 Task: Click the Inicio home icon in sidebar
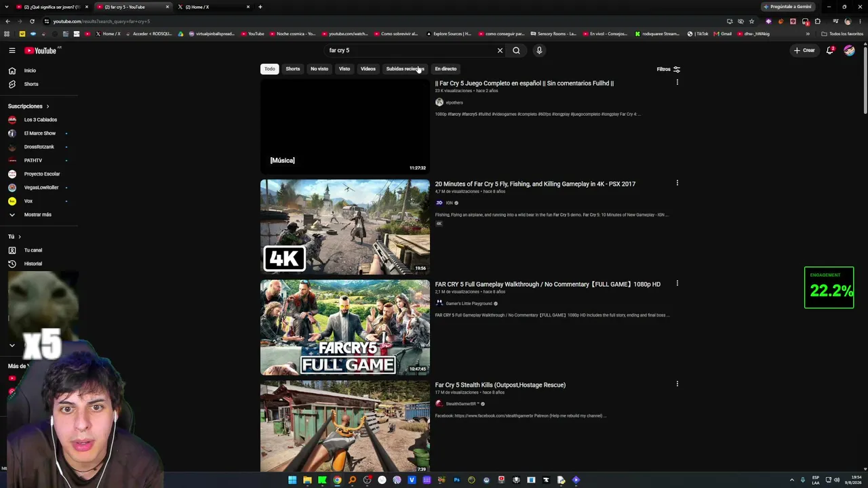point(12,70)
